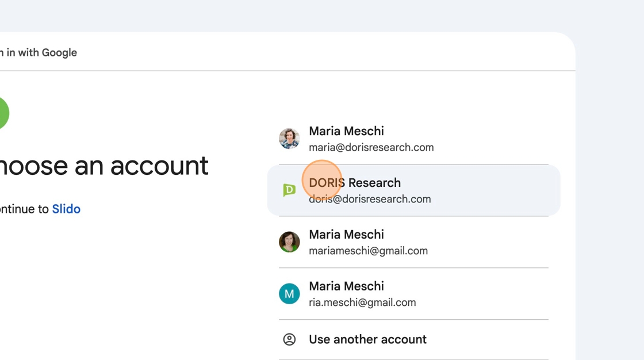The image size is (644, 360).
Task: Open the Slido link
Action: tap(66, 209)
